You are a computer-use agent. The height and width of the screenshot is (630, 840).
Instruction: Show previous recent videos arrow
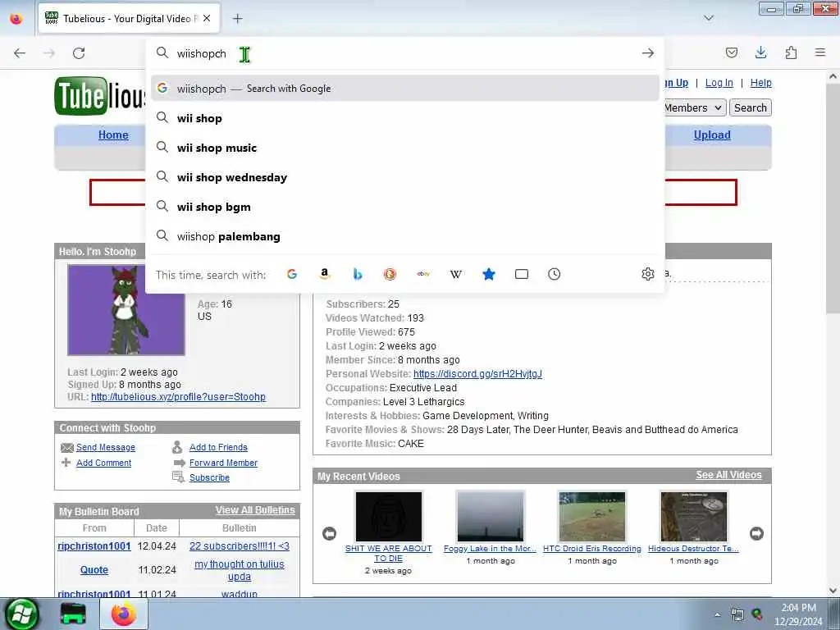[x=329, y=533]
